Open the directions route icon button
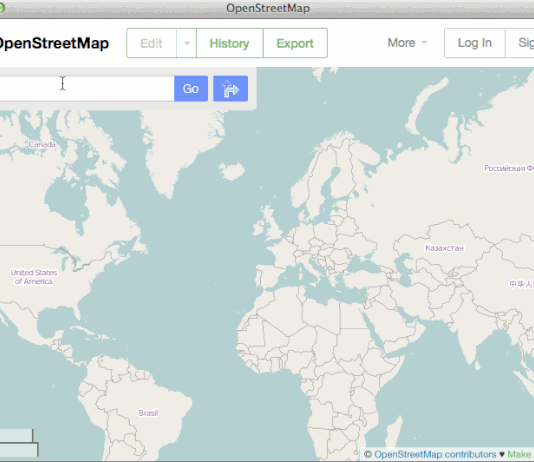Screen dimensions: 534x462 230,89
